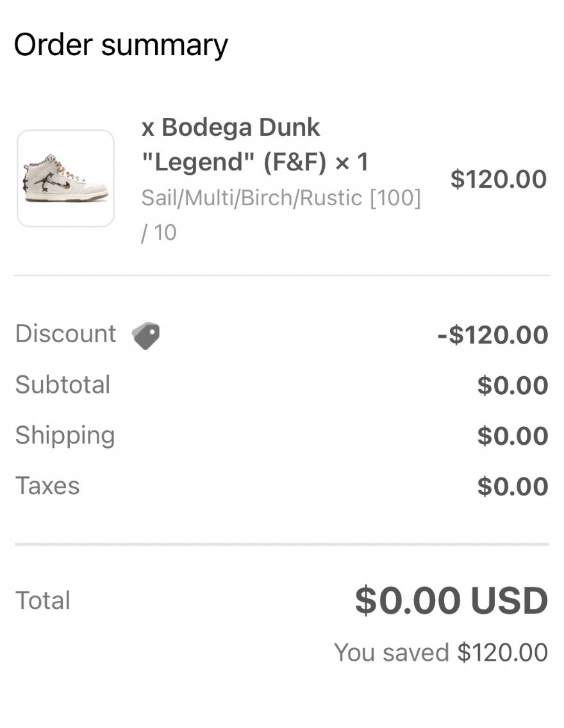Click the $0.00 USD total amount

coord(452,600)
